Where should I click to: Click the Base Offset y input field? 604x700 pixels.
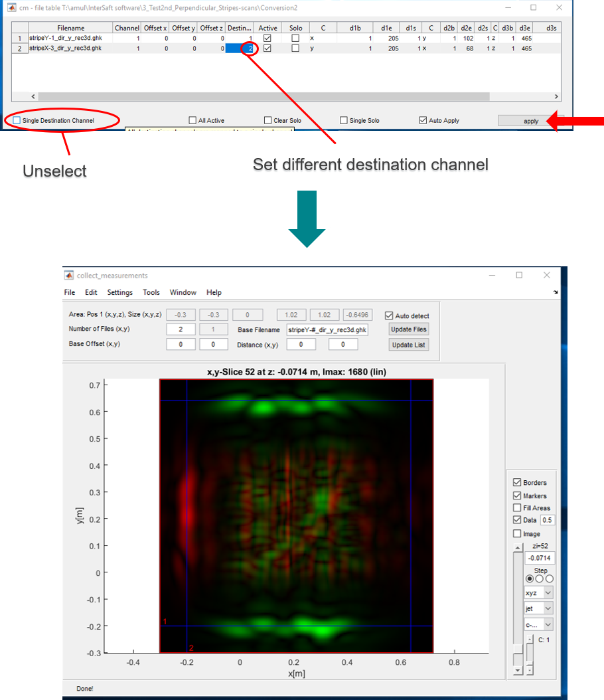coord(214,344)
